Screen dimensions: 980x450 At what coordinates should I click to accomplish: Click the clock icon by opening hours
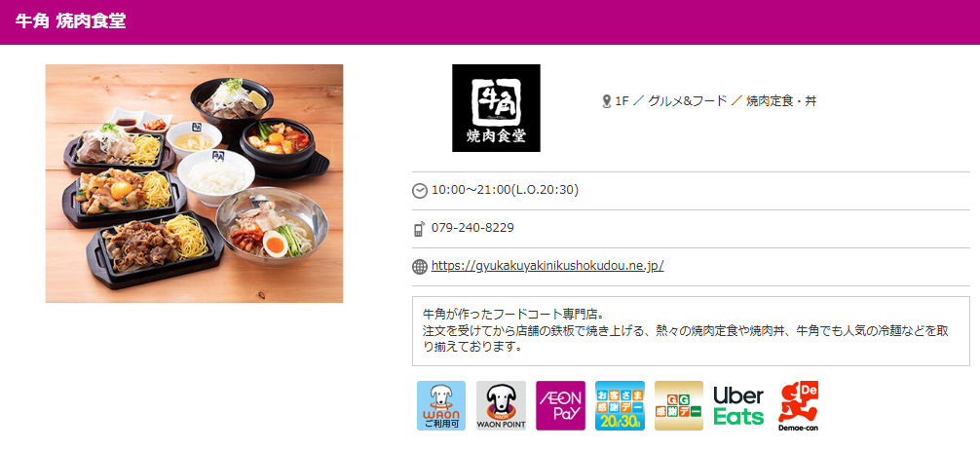click(x=420, y=190)
